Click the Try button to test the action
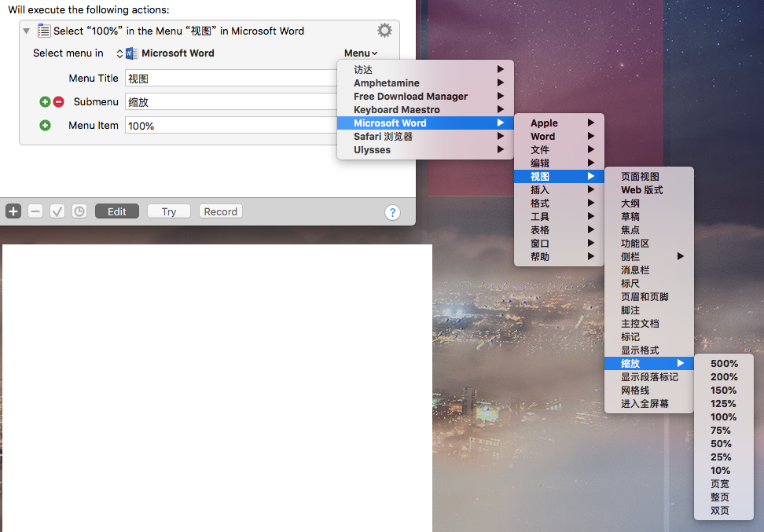This screenshot has width=764, height=532. 167,211
